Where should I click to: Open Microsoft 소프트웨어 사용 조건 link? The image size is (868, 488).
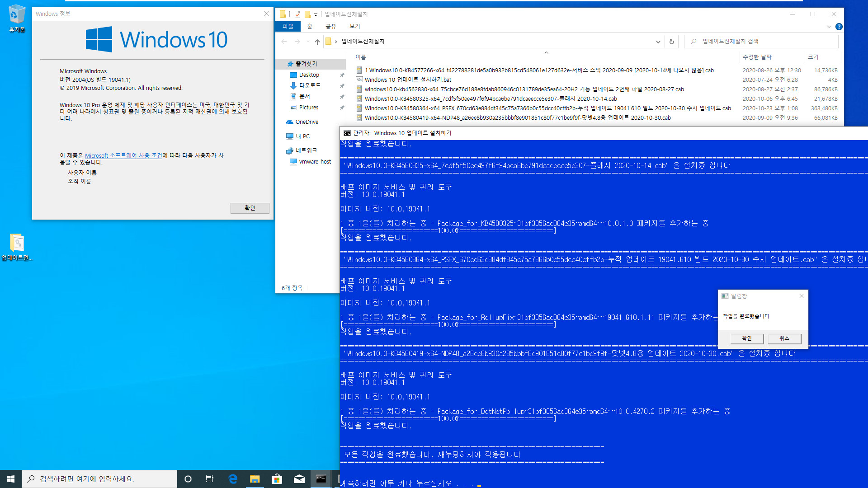[x=123, y=155]
